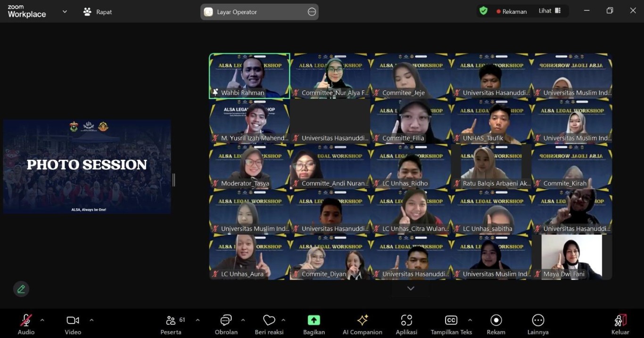Image resolution: width=644 pixels, height=338 pixels.
Task: Select LC Unhas_Aura video tile
Action: coord(249,257)
